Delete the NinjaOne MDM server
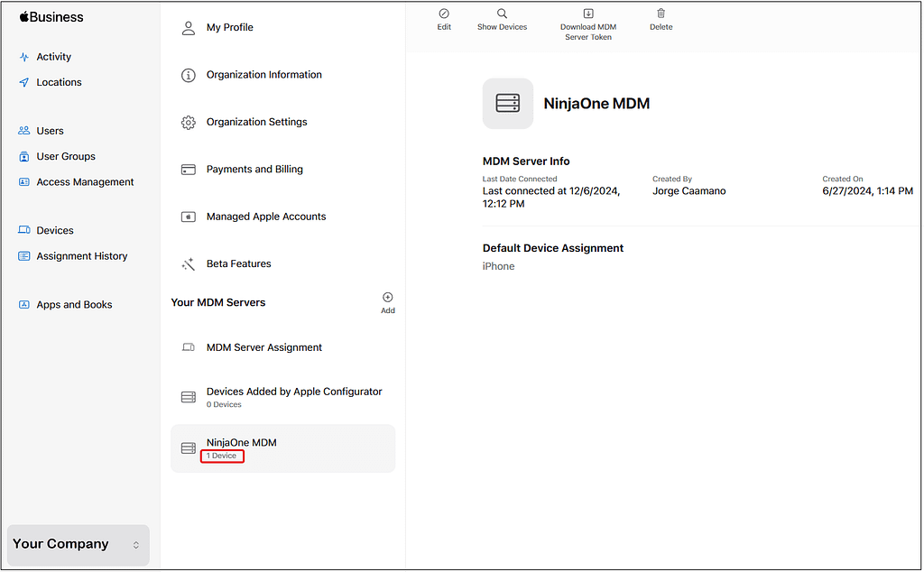 point(661,19)
